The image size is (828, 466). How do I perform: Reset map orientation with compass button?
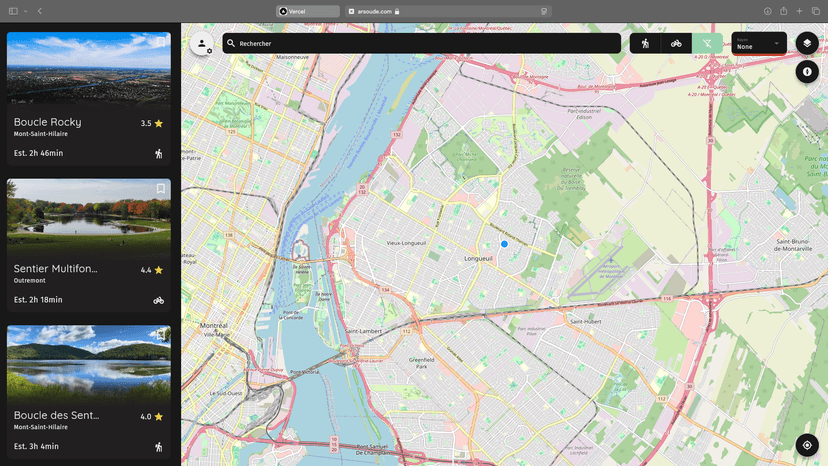pyautogui.click(x=807, y=71)
